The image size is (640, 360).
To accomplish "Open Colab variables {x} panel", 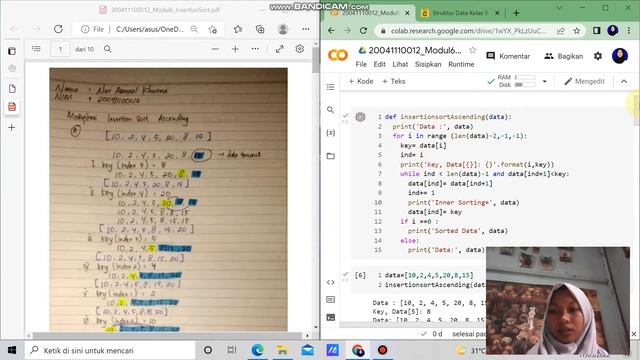I will 331,133.
